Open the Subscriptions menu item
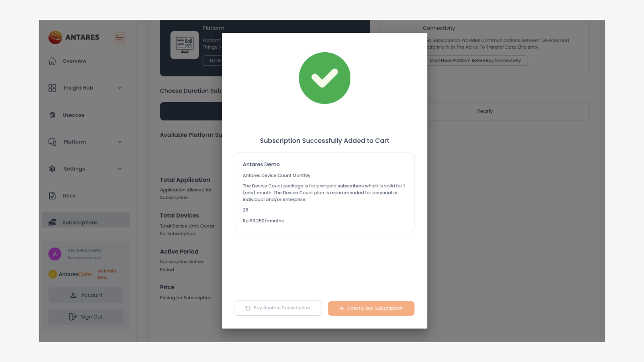This screenshot has width=644, height=362. click(x=80, y=223)
